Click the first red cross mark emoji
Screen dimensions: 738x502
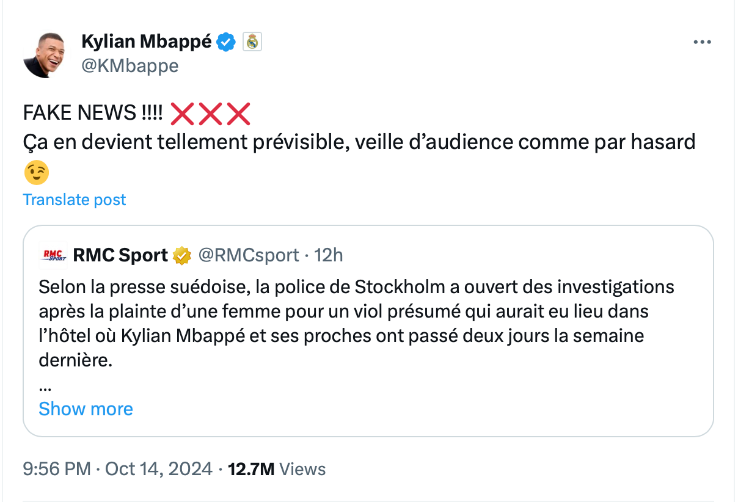point(183,113)
